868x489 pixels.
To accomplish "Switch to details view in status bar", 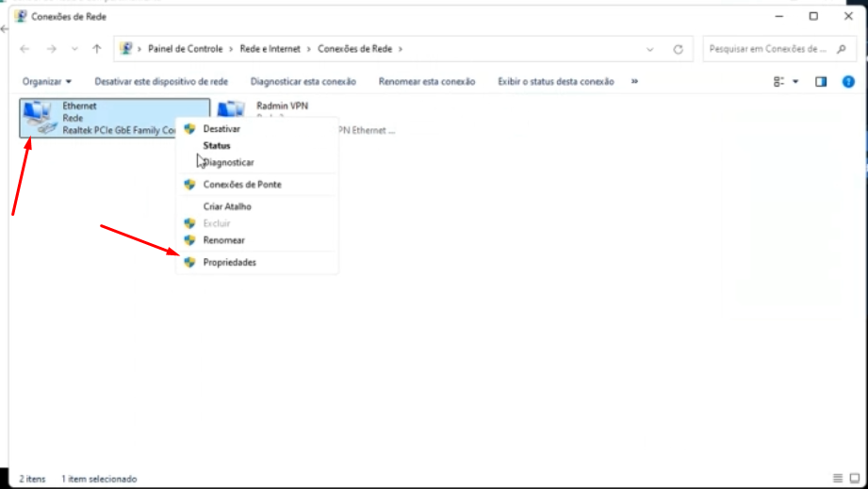I will [838, 479].
